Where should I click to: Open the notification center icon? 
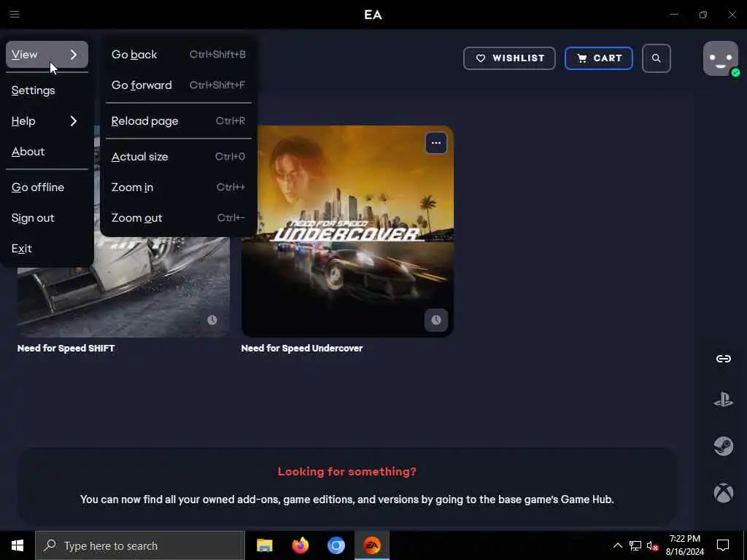coord(723,545)
